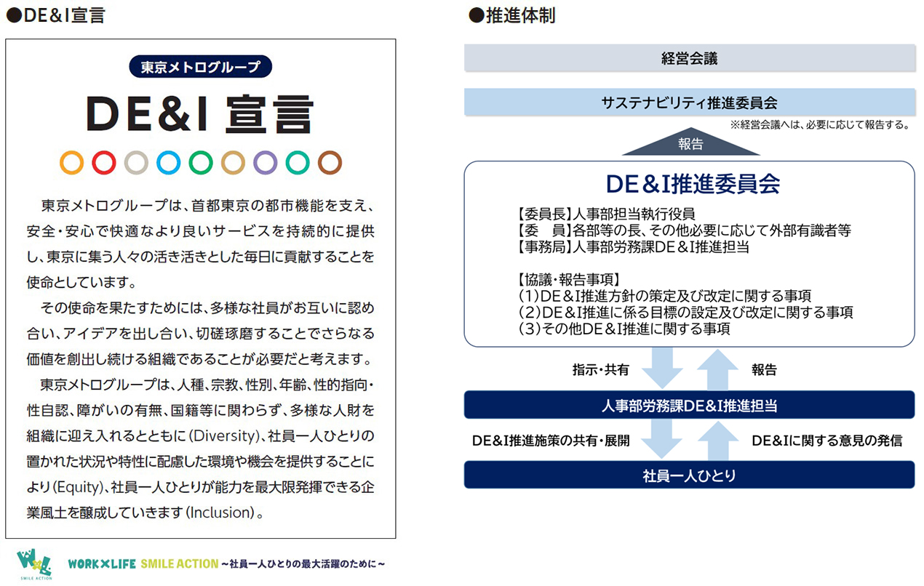Click the ●推進体制 section heading
This screenshot has height=586, width=924.
(513, 15)
